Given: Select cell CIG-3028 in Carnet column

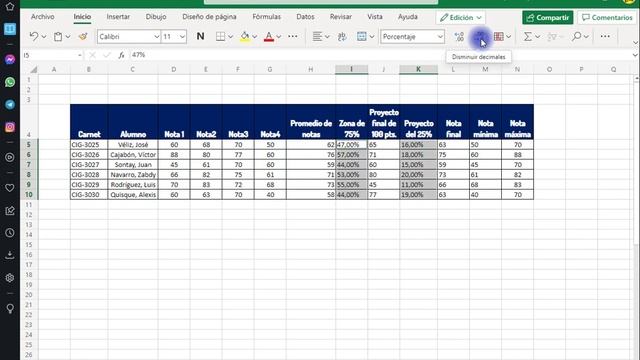Looking at the screenshot, I should click(x=89, y=175).
